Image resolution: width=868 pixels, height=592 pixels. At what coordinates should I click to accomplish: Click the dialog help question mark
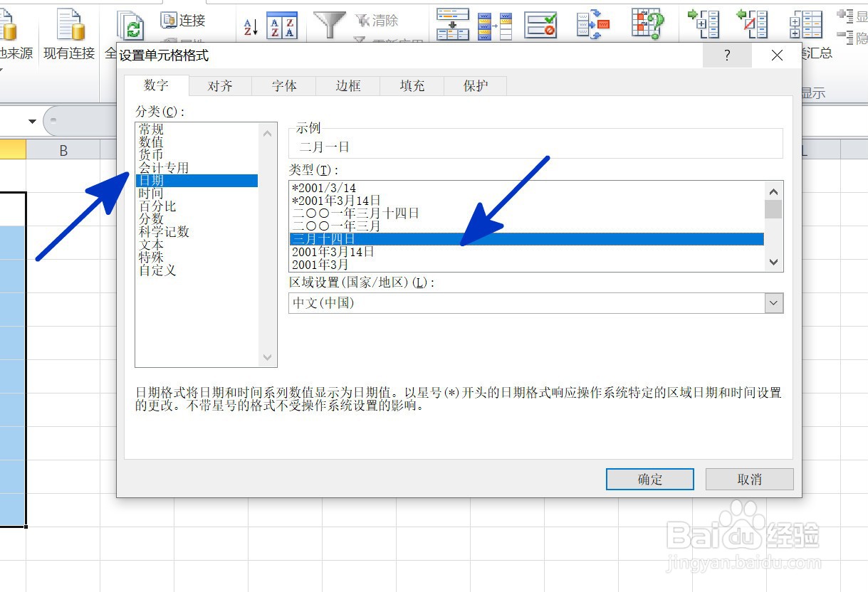(727, 55)
